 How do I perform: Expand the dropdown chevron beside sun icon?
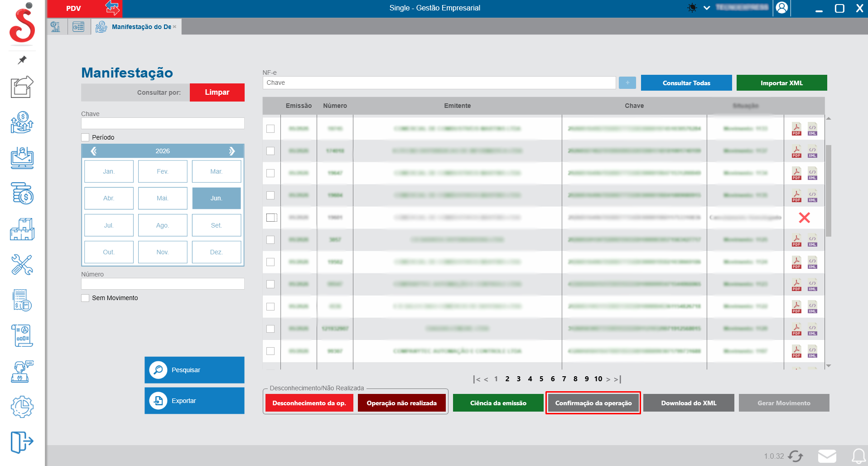click(707, 8)
